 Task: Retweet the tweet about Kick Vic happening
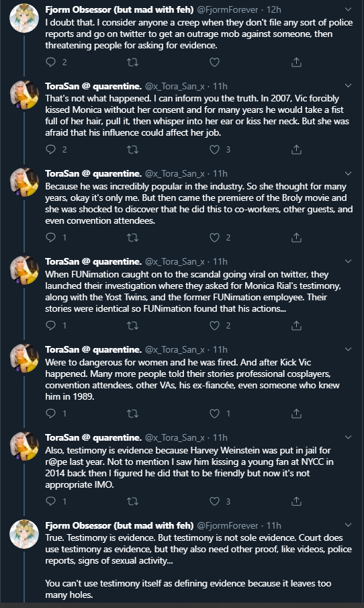[x=132, y=413]
